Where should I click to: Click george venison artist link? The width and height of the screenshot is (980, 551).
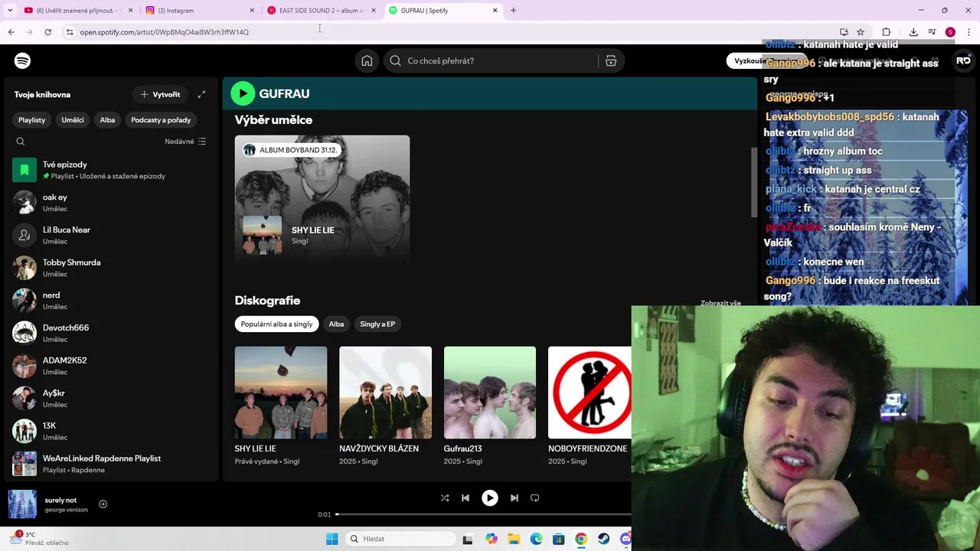66,510
